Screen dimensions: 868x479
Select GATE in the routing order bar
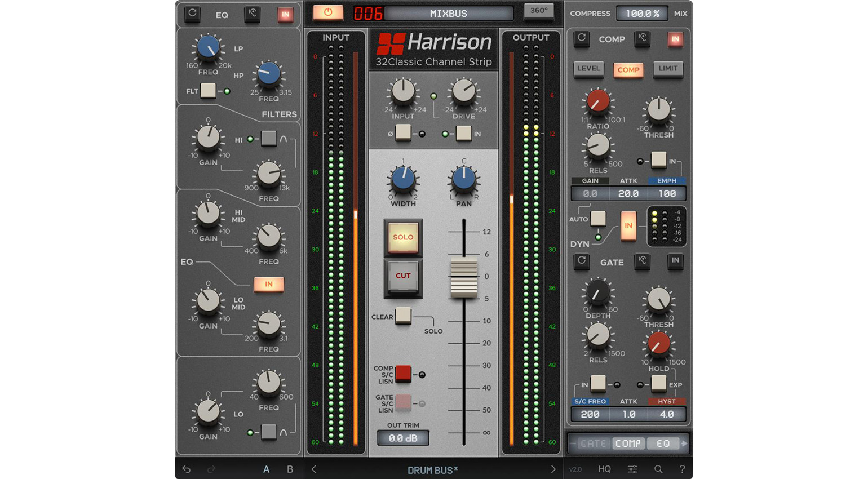coord(594,443)
